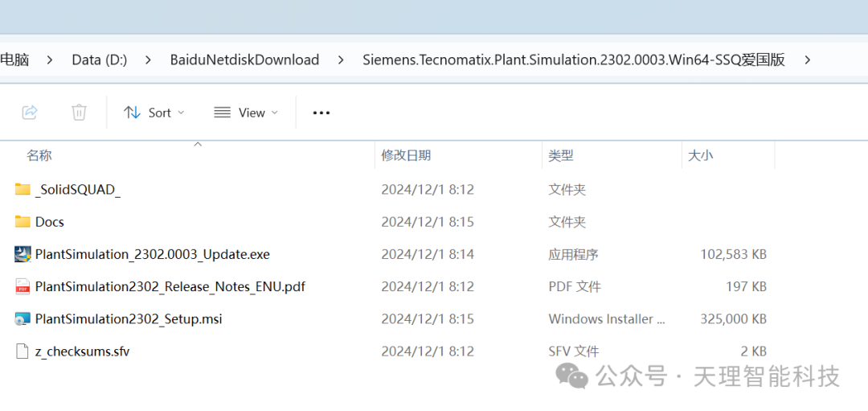Expand chevron after the Siemens folder breadcrumb
This screenshot has width=868, height=411.
coord(808,60)
